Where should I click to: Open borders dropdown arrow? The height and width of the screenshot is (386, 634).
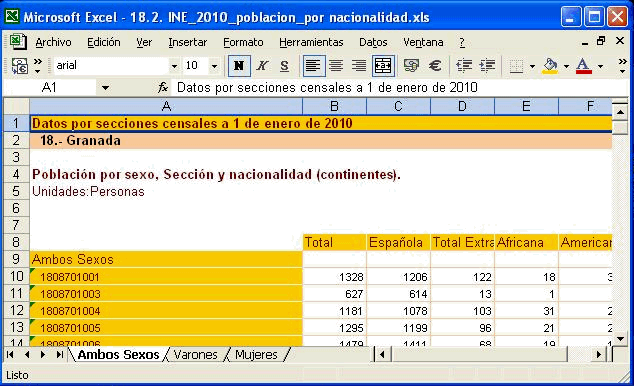[532, 66]
